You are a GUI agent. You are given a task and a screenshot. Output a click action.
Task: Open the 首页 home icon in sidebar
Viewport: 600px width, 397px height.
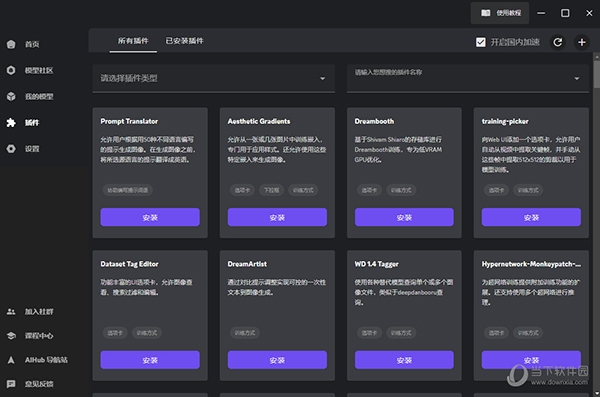11,44
